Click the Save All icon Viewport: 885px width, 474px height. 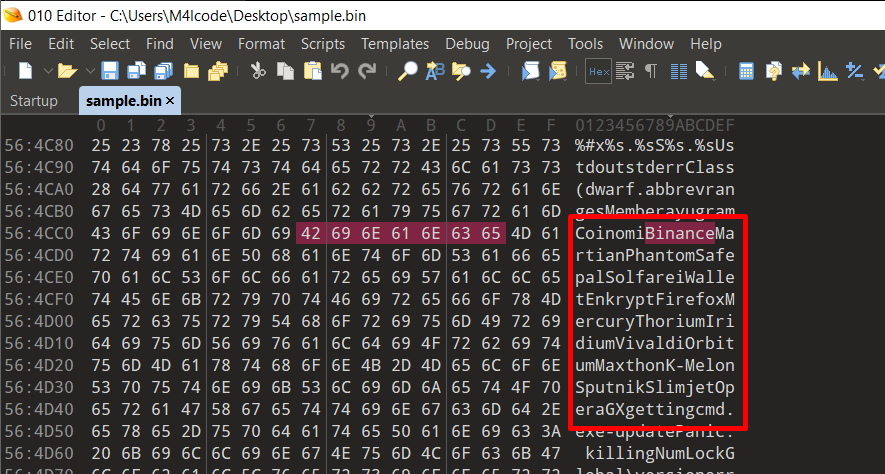[136, 71]
